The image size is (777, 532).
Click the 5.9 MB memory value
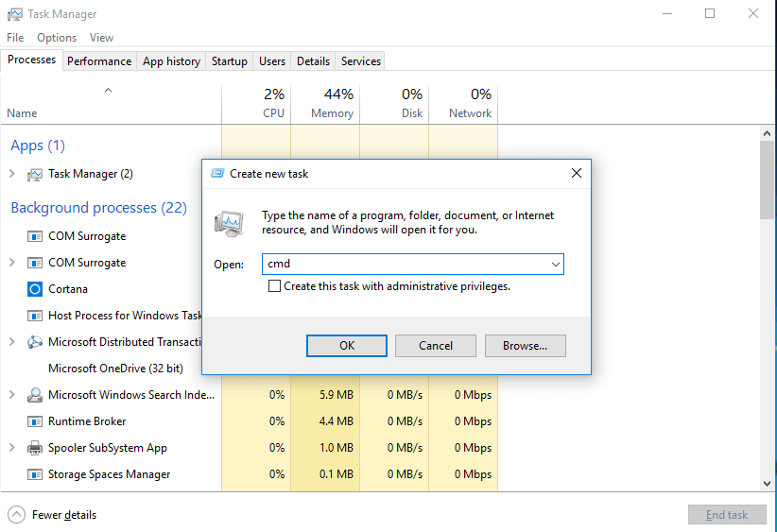pos(337,395)
